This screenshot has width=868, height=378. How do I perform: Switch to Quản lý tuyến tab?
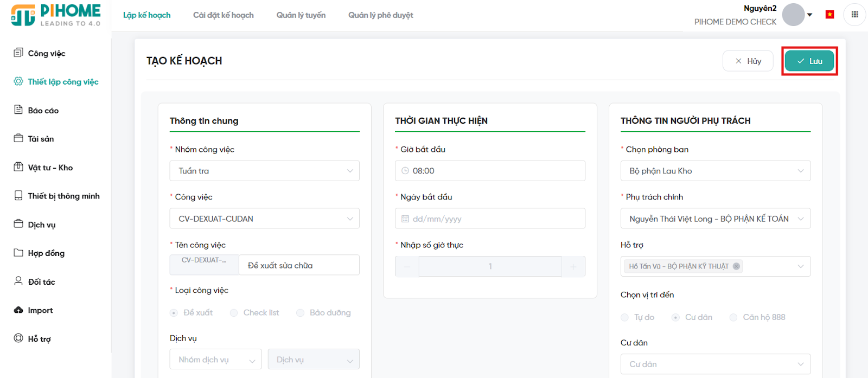[x=301, y=15]
